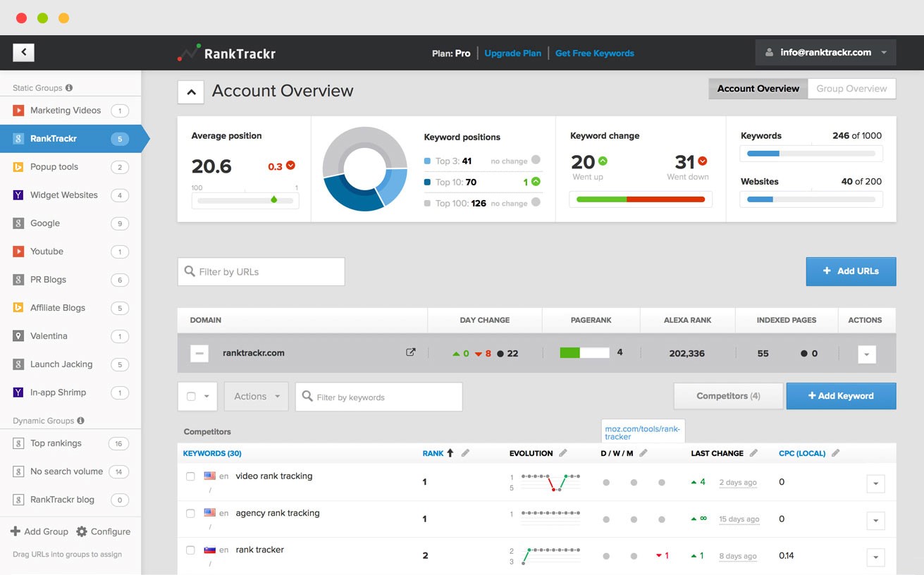Screen dimensions: 924x575
Task: Select the Top rankings dynamic group
Action: click(x=70, y=443)
